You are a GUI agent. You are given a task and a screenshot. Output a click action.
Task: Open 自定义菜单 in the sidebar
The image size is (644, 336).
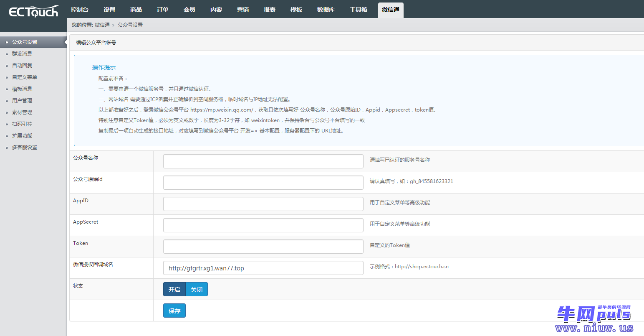pyautogui.click(x=25, y=77)
